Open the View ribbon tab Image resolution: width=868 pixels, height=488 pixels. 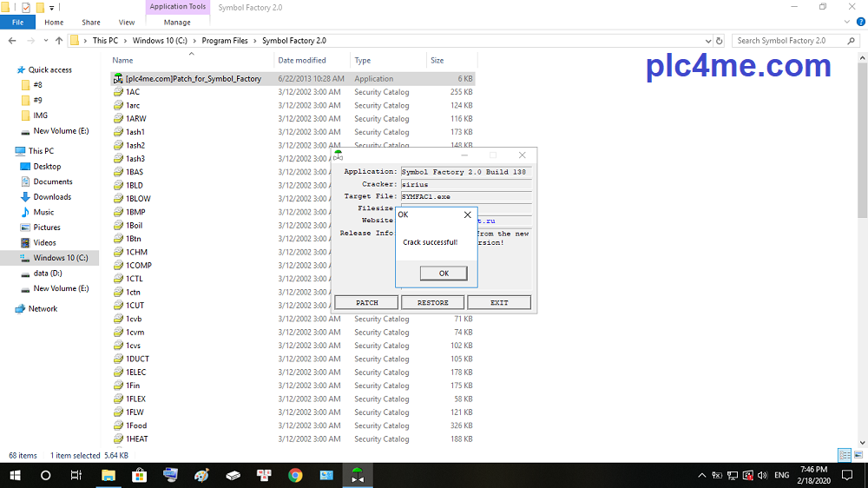[x=127, y=23]
